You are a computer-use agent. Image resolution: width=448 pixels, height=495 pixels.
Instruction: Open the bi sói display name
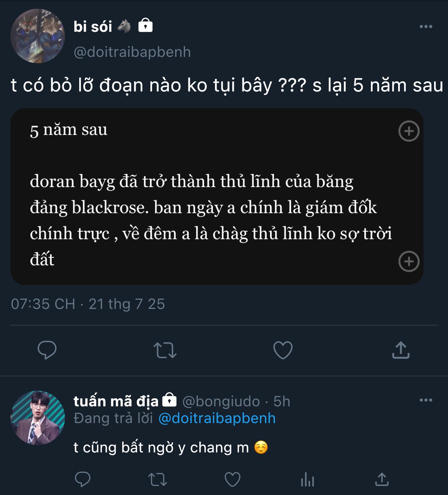[x=93, y=27]
